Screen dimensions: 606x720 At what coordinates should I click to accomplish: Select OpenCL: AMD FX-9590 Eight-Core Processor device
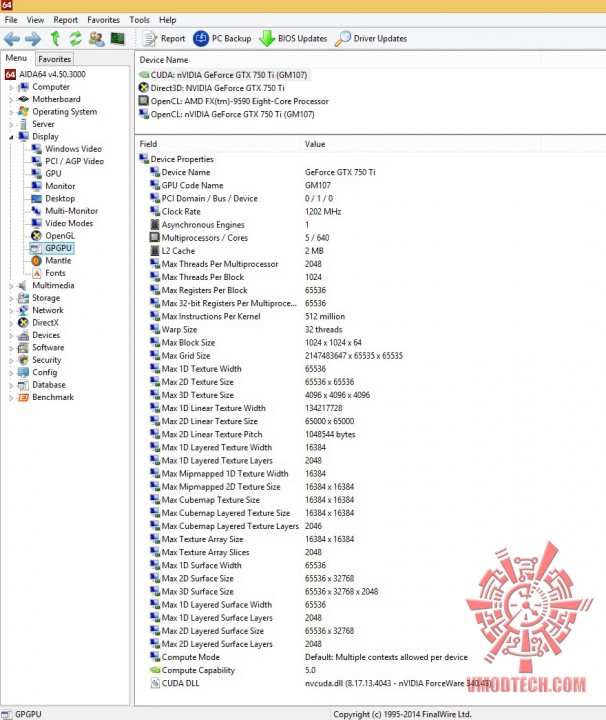(234, 101)
